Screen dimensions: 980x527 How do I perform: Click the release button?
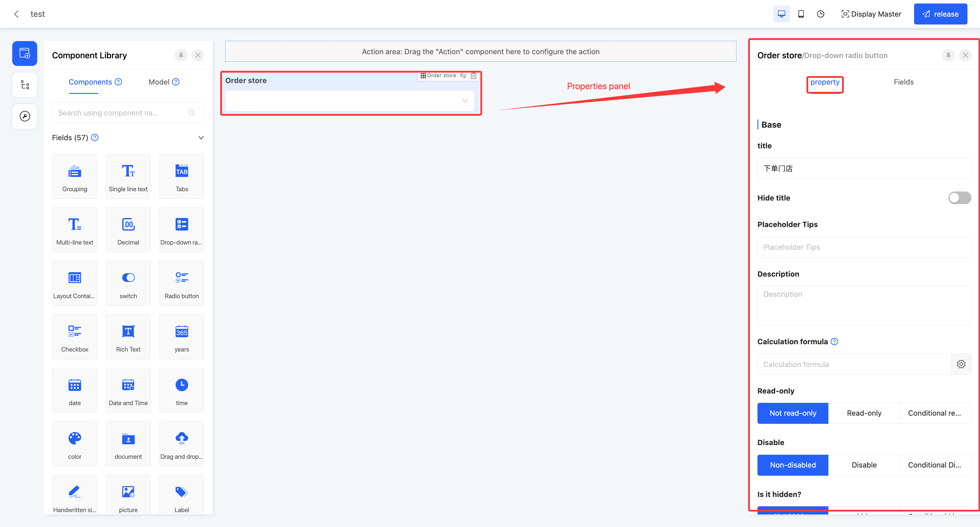(x=940, y=14)
